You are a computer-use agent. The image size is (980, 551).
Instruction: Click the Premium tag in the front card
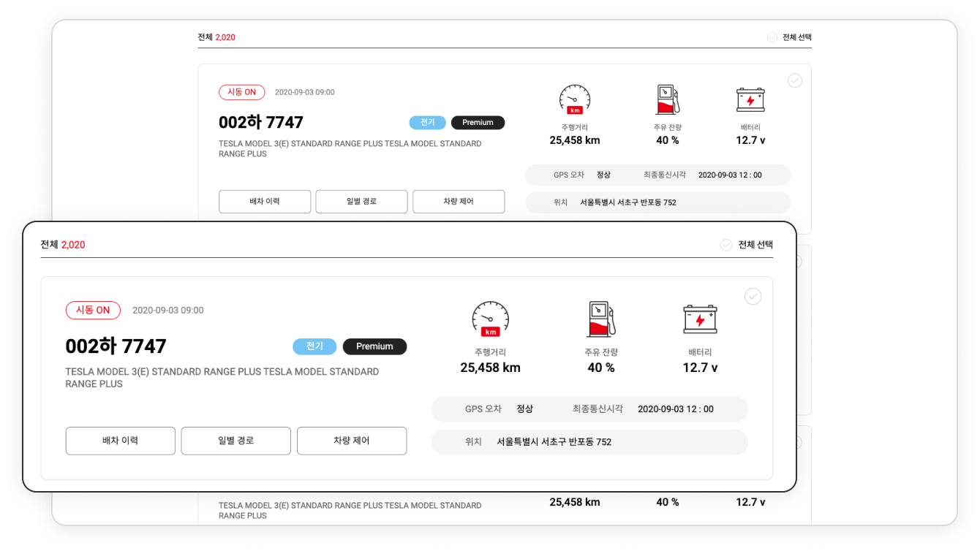point(374,346)
